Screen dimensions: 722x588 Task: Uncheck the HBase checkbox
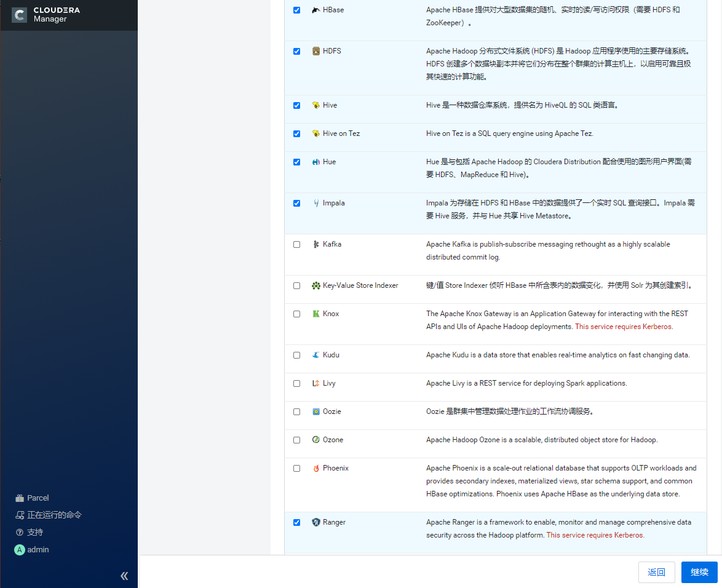297,10
